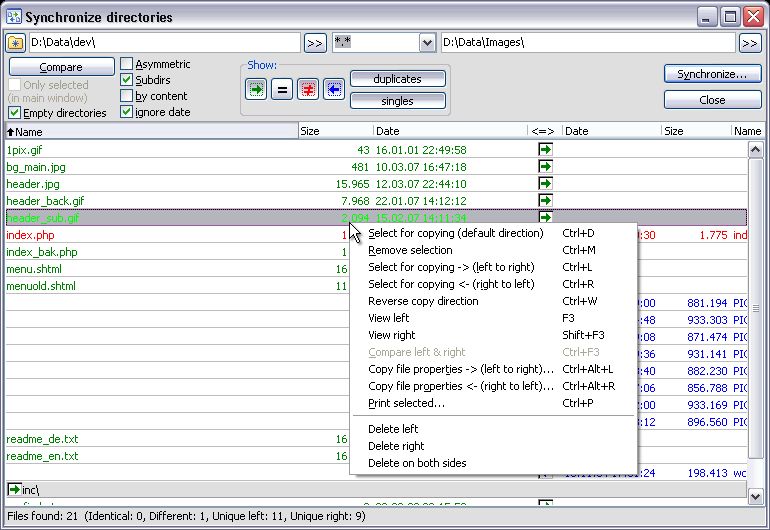Click the copy arrow for header.jpg
770x530 pixels.
(x=545, y=184)
